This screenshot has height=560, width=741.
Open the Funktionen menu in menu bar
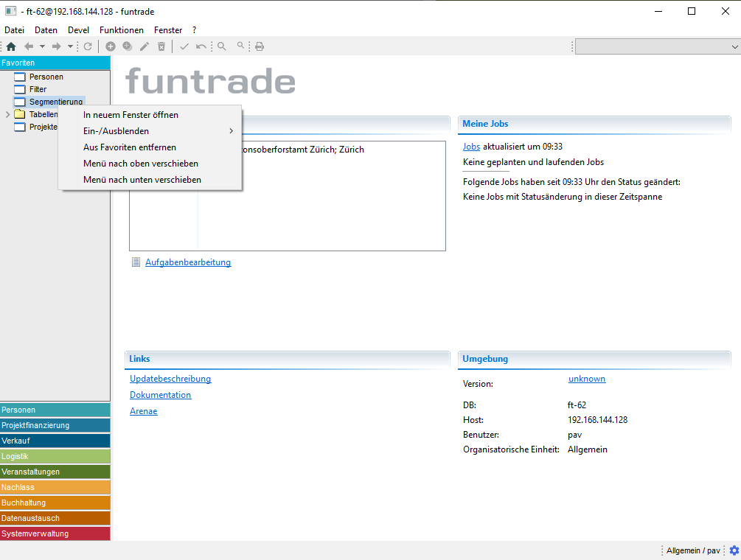tap(122, 30)
